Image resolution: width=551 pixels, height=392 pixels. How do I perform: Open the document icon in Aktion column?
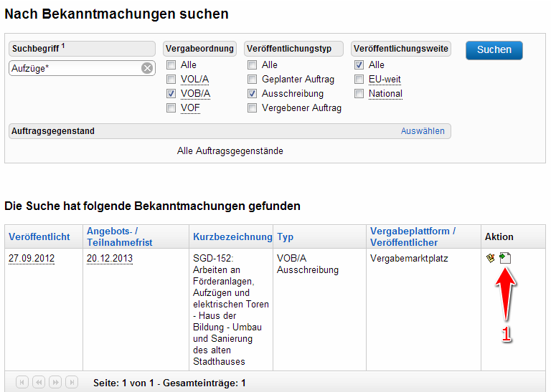point(505,258)
